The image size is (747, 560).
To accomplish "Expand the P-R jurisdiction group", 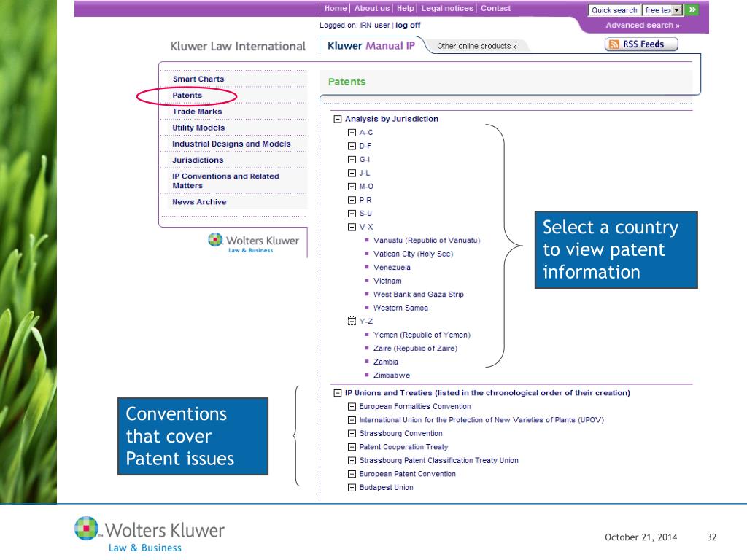I will pyautogui.click(x=352, y=200).
